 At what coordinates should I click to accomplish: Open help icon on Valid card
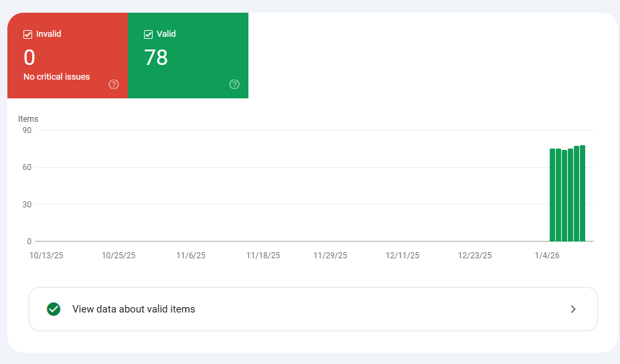coord(234,84)
